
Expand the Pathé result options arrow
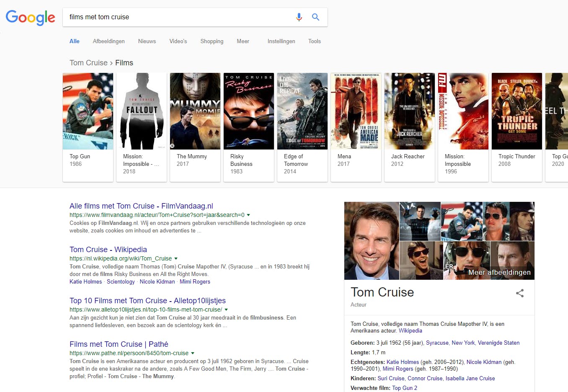pyautogui.click(x=193, y=353)
